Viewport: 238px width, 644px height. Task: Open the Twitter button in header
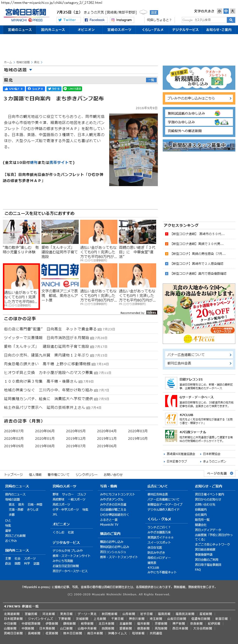(69, 20)
